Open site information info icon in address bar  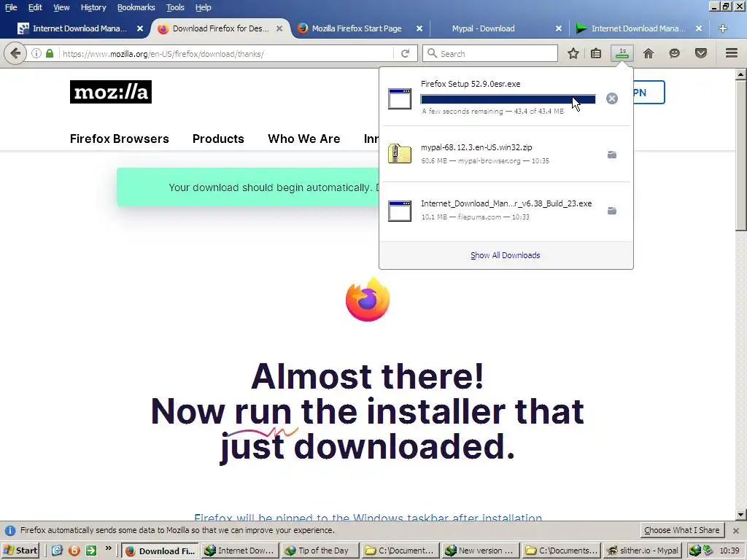36,53
